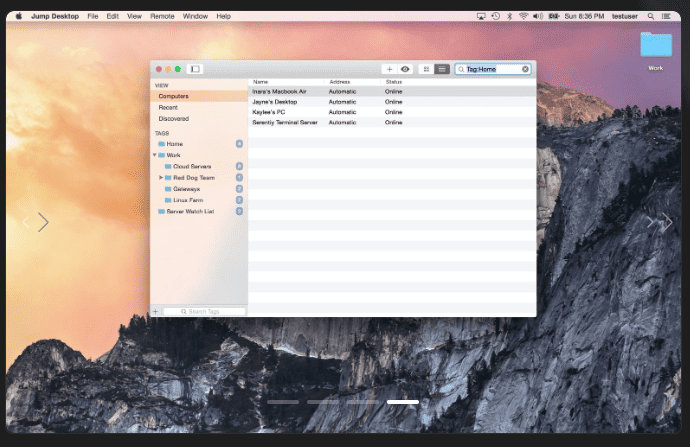The image size is (690, 447).
Task: Select the Serenity Terminal Server row
Action: tap(392, 122)
